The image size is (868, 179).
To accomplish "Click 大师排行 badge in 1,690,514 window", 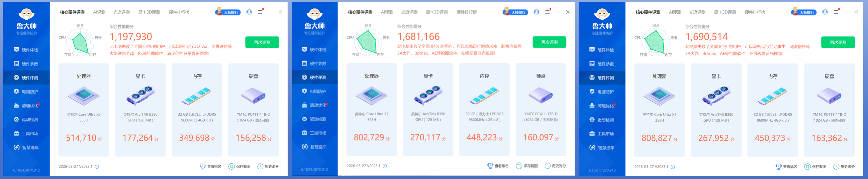I will 804,12.
